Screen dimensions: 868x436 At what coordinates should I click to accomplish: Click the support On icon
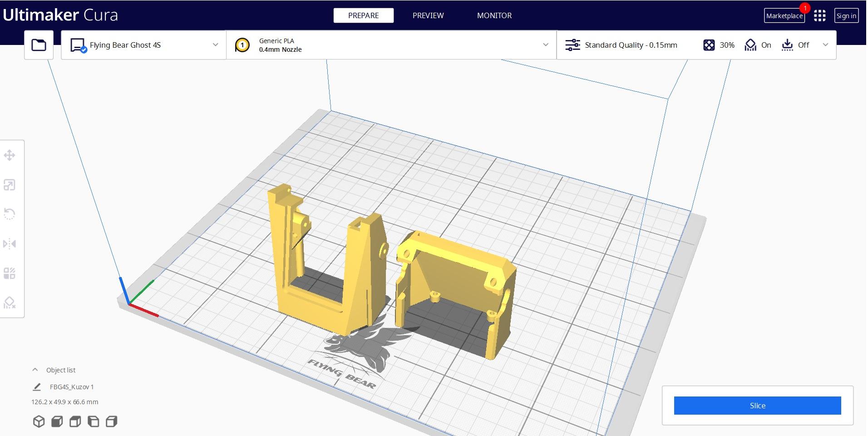tap(750, 45)
